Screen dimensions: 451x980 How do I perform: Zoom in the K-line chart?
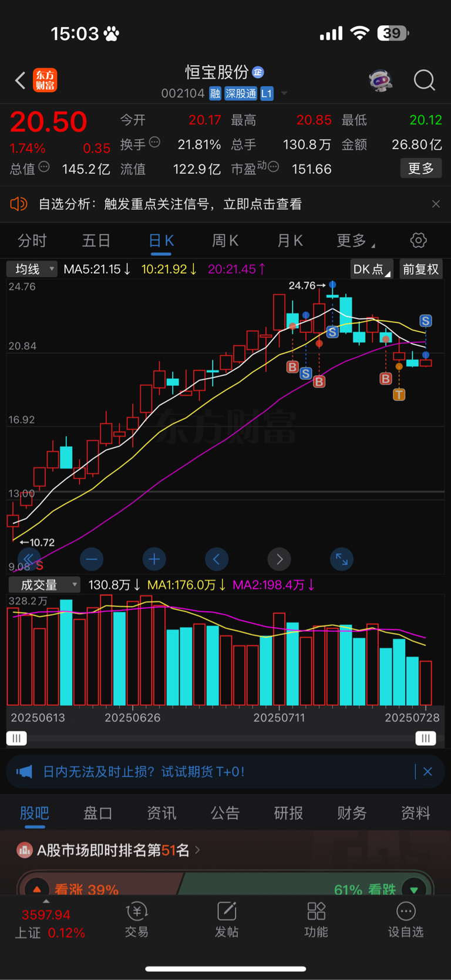(x=154, y=559)
